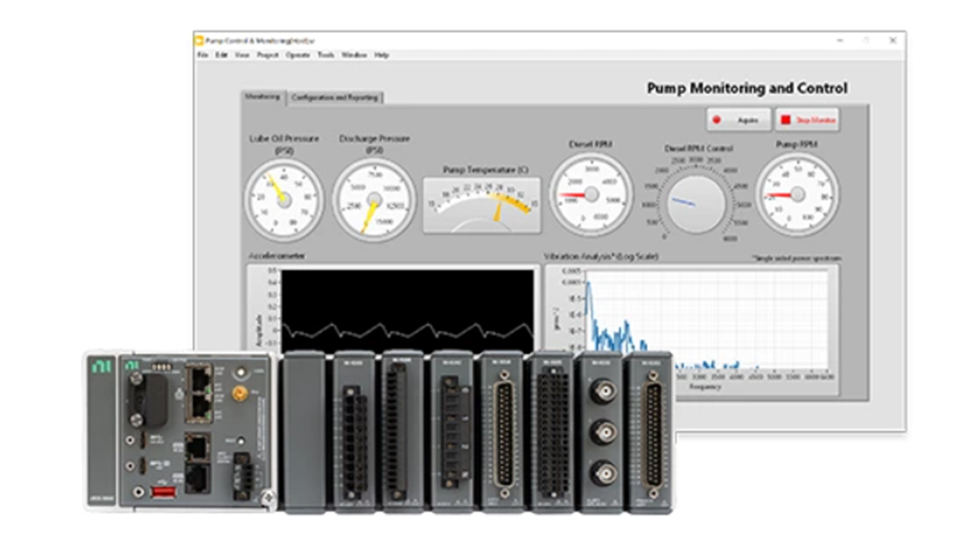Click the LabVIEW icon in the title bar
The height and width of the screenshot is (551, 980).
pyautogui.click(x=199, y=40)
